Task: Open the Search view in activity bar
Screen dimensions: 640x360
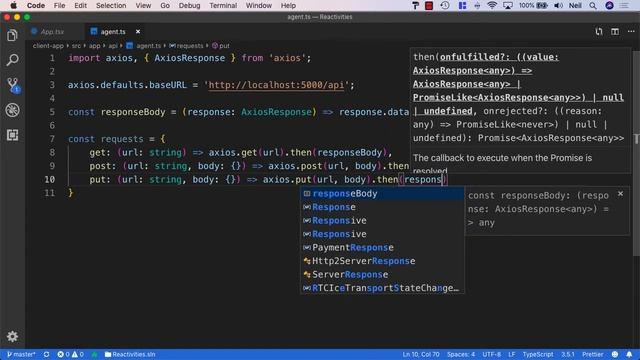Action: pyautogui.click(x=12, y=60)
